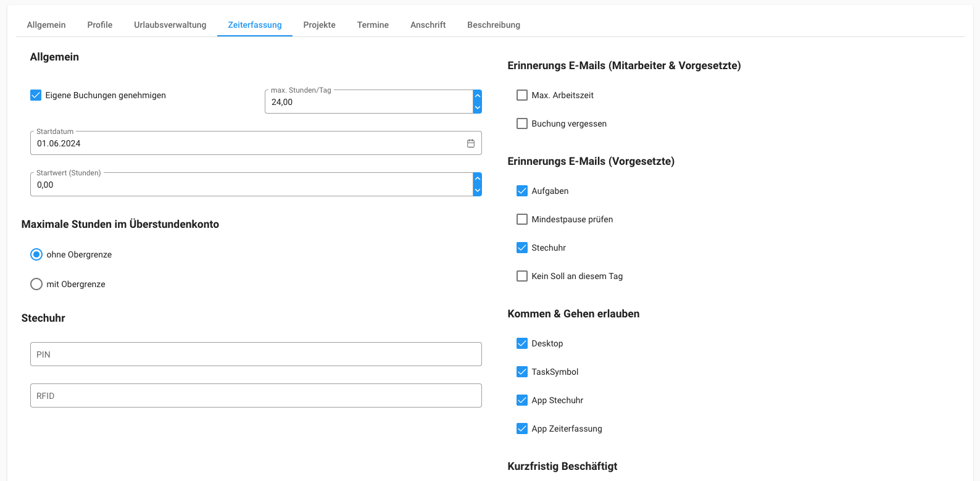
Task: Select mit Obergrenze radio button
Action: tap(36, 284)
